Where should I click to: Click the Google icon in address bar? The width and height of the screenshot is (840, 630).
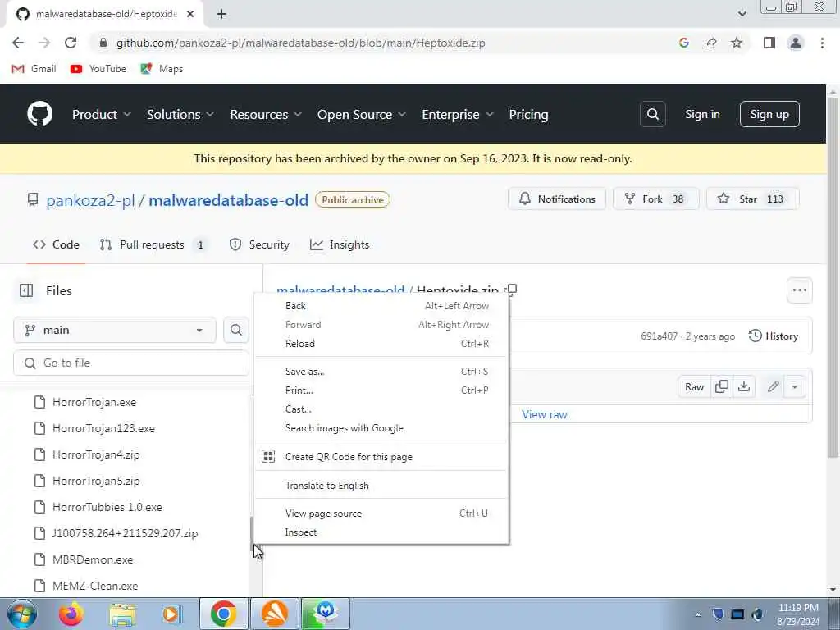tap(683, 43)
